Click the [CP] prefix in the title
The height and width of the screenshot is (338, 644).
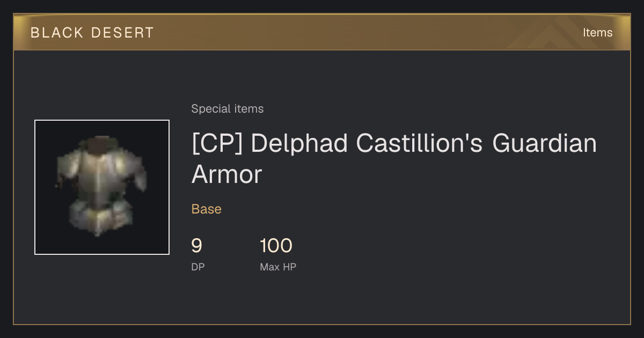217,144
